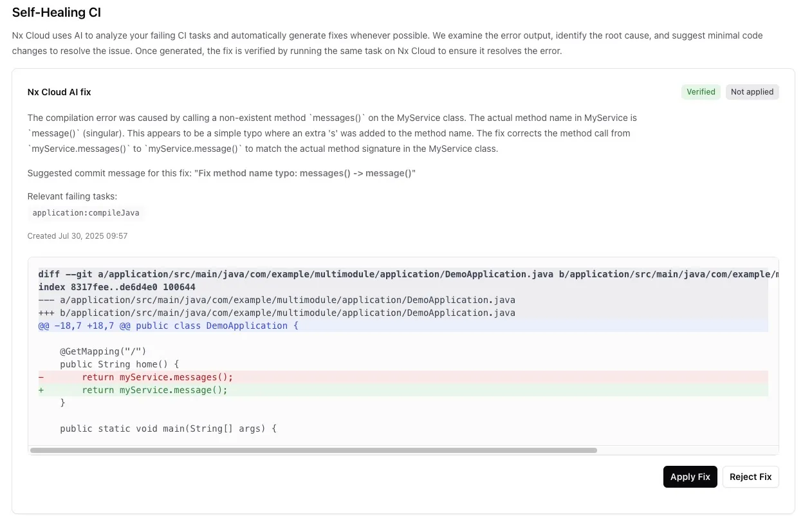This screenshot has height=525, width=812.
Task: Click the horizontal scrollbar under the diff
Action: pyautogui.click(x=315, y=450)
